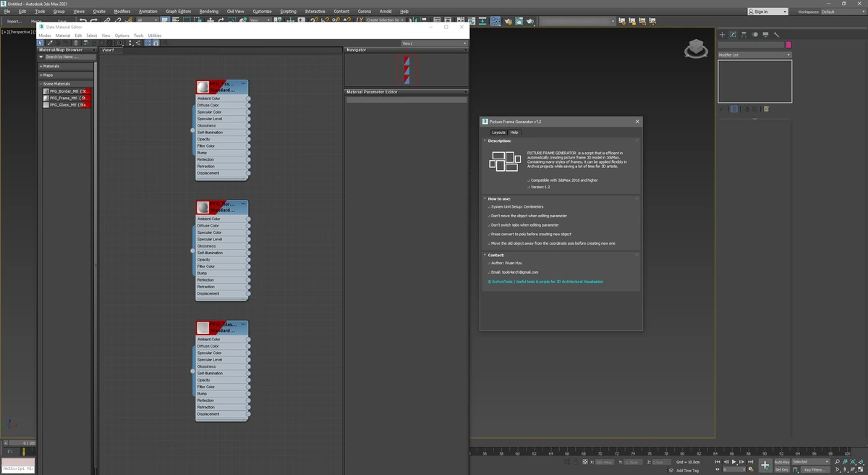868x475 pixels.
Task: Open the Utilities wrench tab in command panel
Action: tap(776, 34)
